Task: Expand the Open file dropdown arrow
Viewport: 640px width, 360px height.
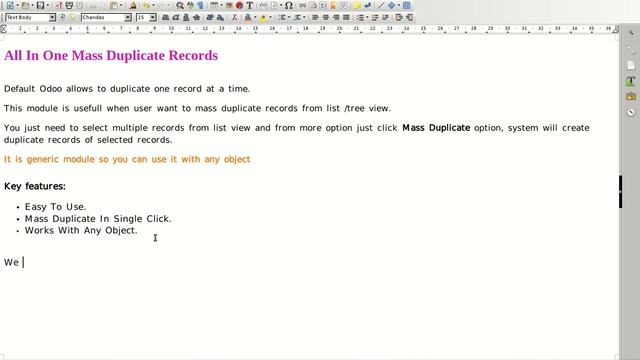Action: tap(33, 5)
